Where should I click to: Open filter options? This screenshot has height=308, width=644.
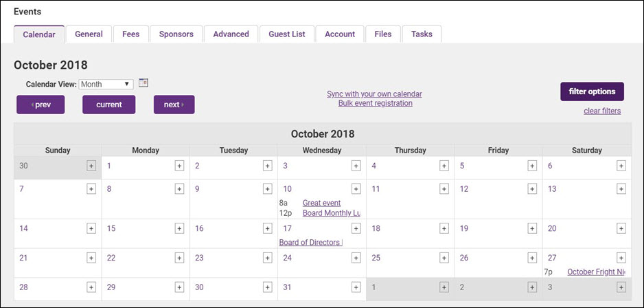(592, 91)
